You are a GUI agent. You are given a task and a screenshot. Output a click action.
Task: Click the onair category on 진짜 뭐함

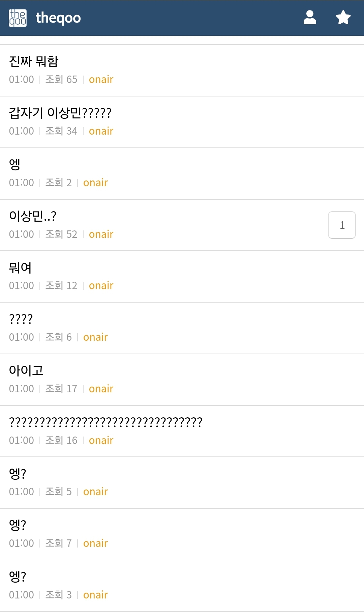(x=101, y=80)
